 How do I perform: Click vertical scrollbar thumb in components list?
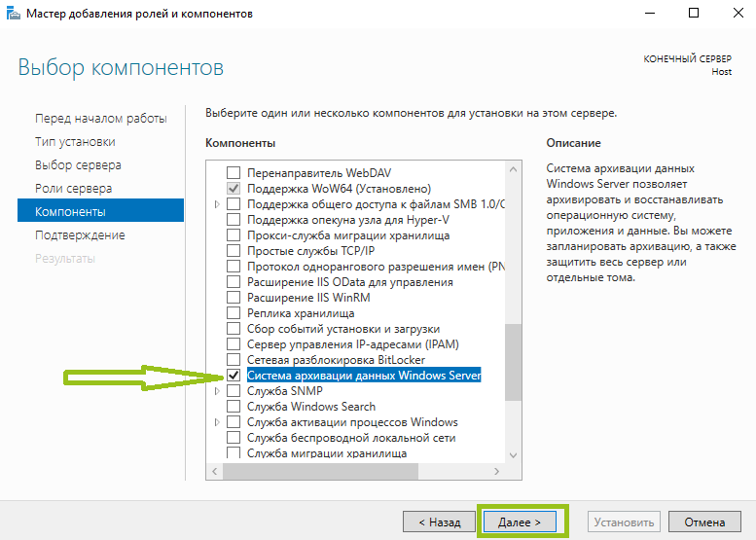pyautogui.click(x=513, y=362)
